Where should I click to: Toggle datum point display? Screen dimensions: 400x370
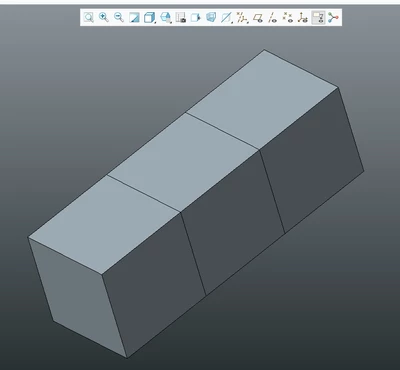point(288,17)
